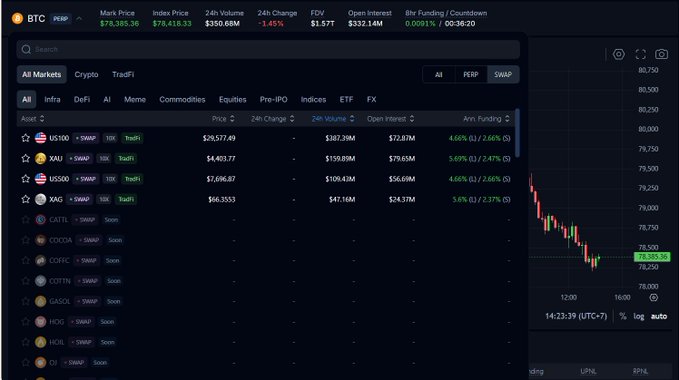This screenshot has width=679, height=380.
Task: Filter markets by FX
Action: click(372, 100)
